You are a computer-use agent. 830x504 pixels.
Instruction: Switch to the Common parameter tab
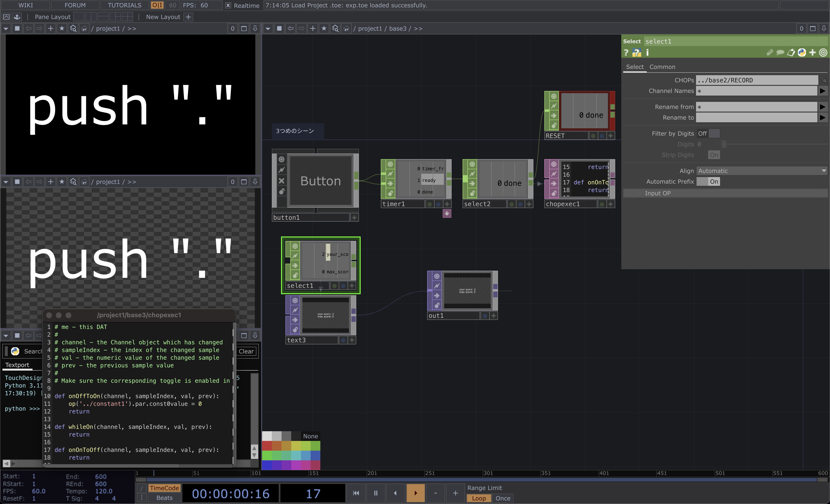tap(662, 67)
